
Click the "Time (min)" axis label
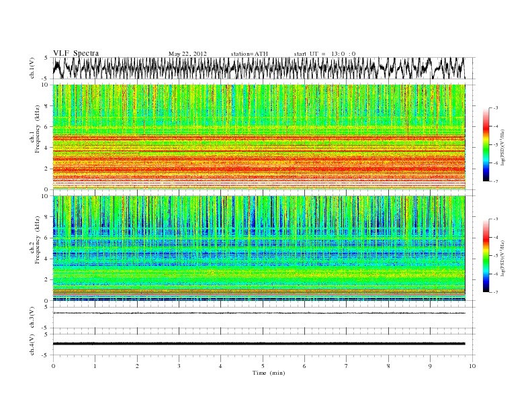269,373
